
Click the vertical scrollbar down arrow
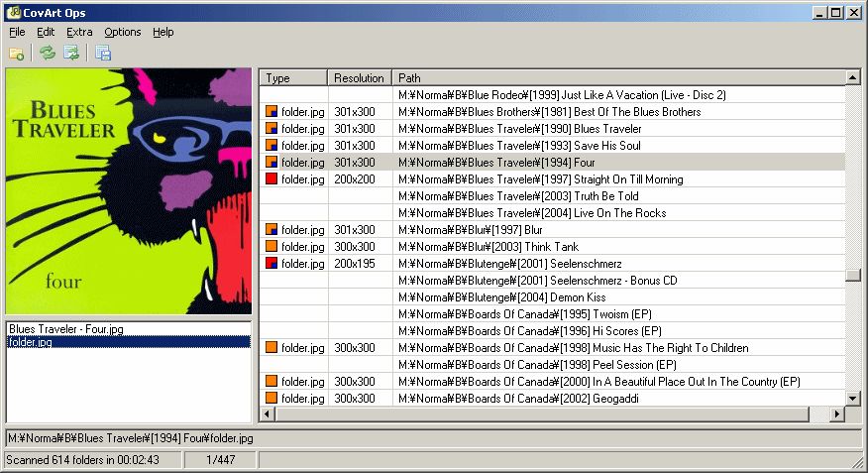pos(853,398)
